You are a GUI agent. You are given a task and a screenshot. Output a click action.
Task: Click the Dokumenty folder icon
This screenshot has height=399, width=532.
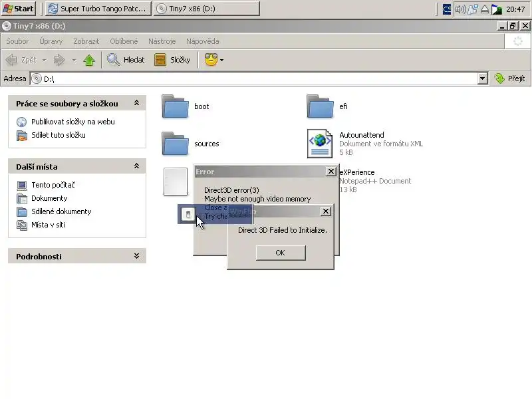point(22,198)
